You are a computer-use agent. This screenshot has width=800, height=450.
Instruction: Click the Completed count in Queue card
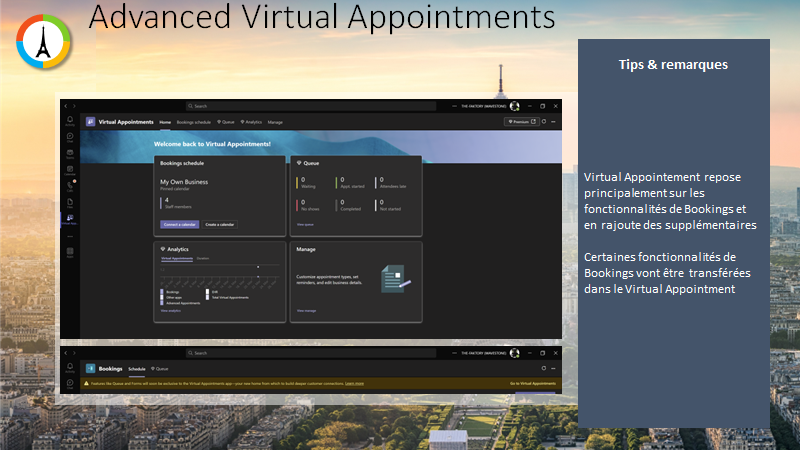tap(342, 202)
